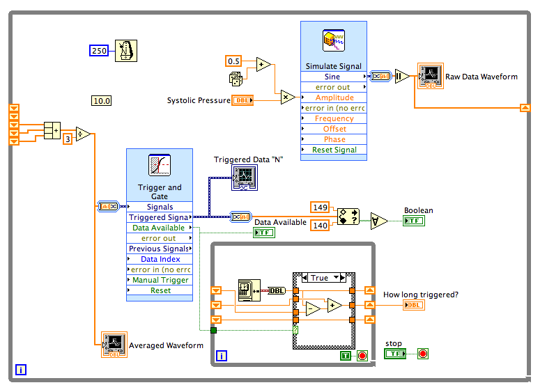Select the random number dice node
The image size is (547, 392).
236,79
